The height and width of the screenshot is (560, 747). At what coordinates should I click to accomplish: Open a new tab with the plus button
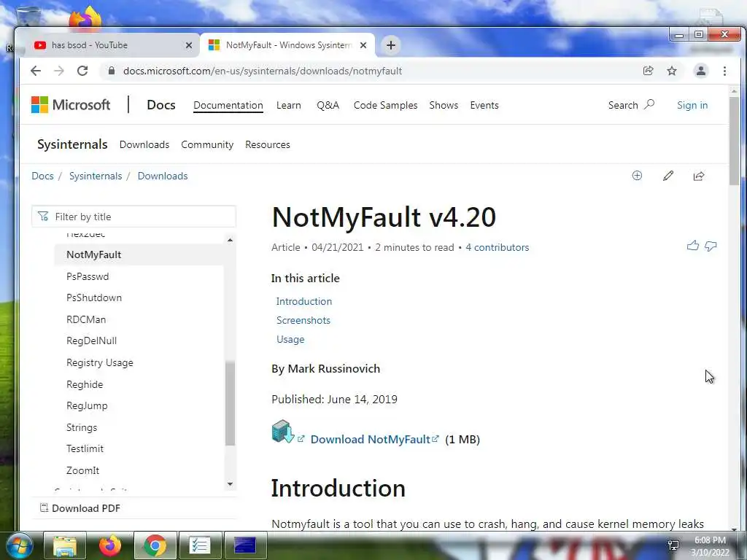click(x=391, y=45)
